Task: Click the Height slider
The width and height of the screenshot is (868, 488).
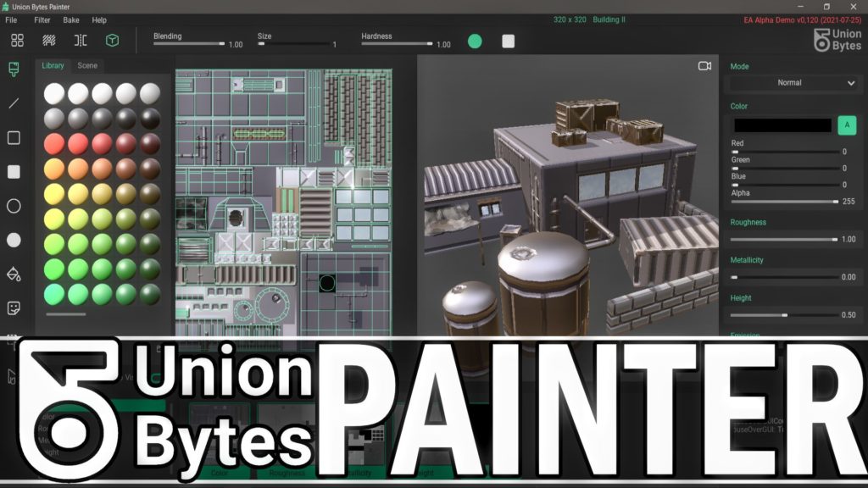Action: tap(784, 315)
